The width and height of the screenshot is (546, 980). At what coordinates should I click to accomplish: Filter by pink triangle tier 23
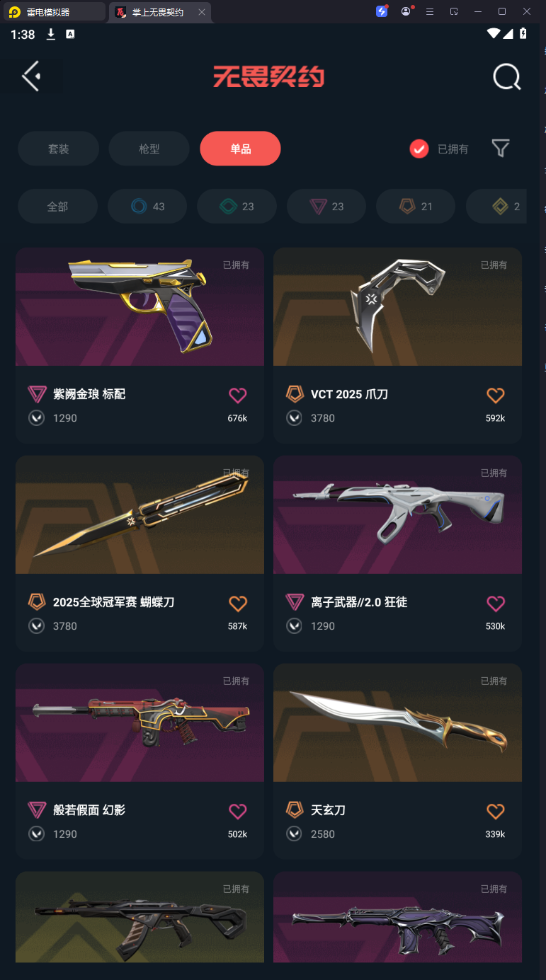coord(326,207)
